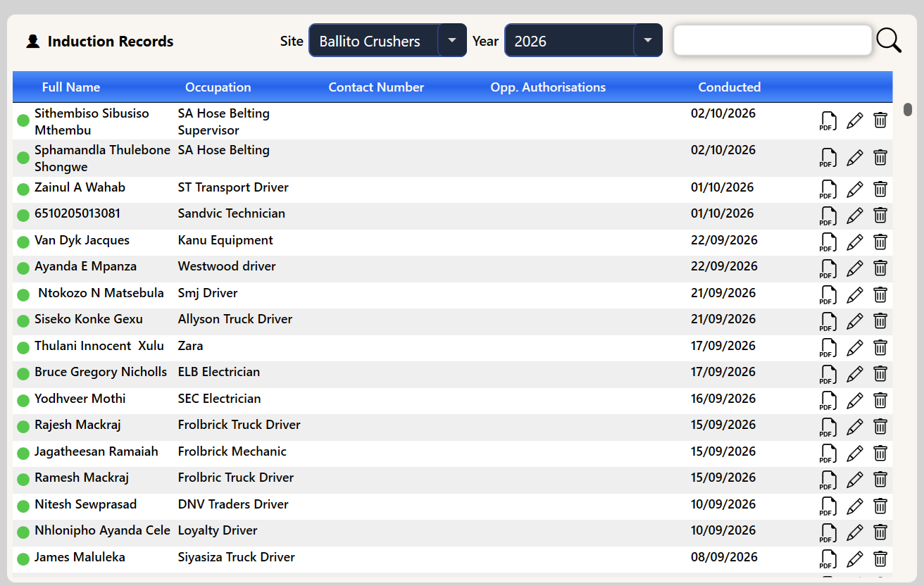Viewport: 924px width, 586px height.
Task: Edit James Maluleka's record
Action: point(854,559)
